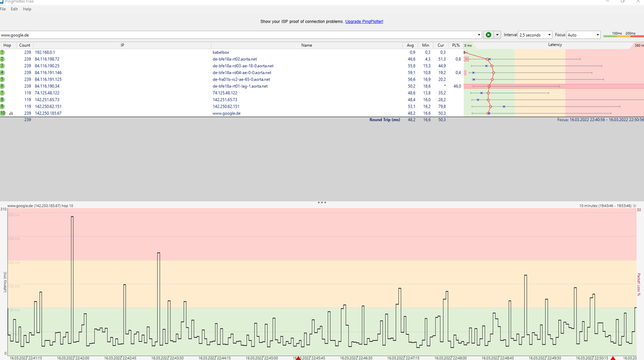
Task: Open the File menu
Action: coord(3,9)
